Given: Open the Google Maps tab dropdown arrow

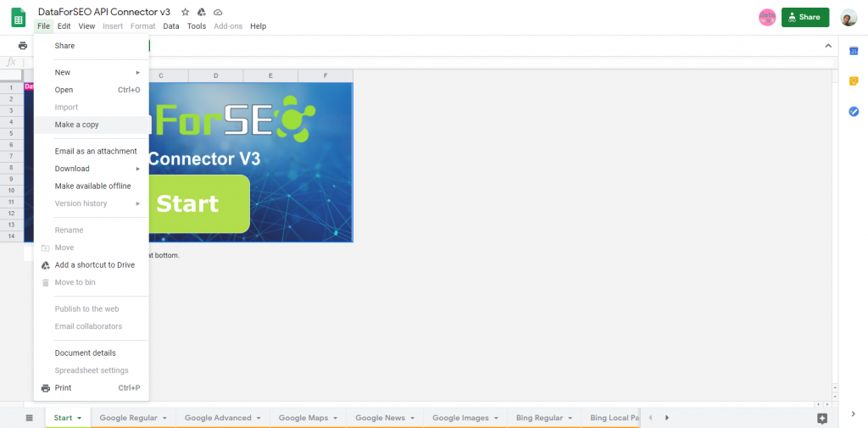Looking at the screenshot, I should pyautogui.click(x=336, y=418).
